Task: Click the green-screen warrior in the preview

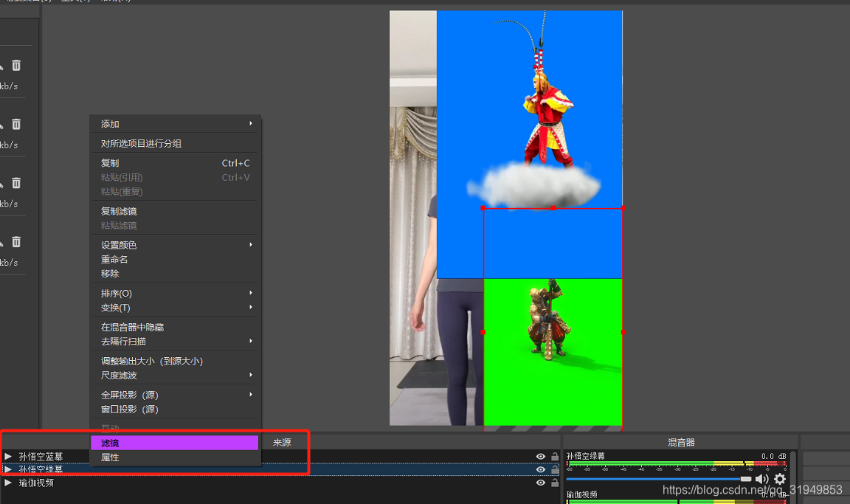Action: (x=549, y=320)
